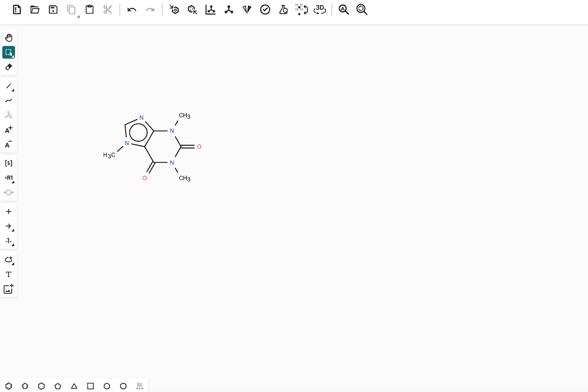Screen dimensions: 588x392
Task: Expand the single Bond tool options
Action: click(x=13, y=91)
